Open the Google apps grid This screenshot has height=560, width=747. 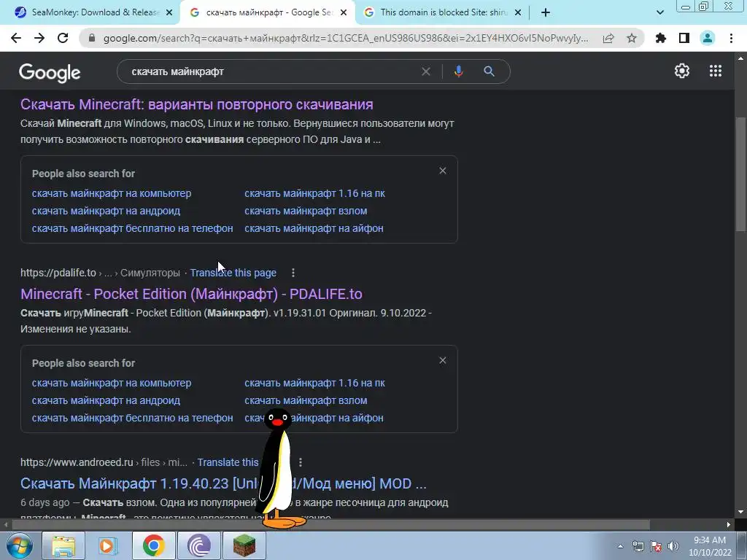716,71
